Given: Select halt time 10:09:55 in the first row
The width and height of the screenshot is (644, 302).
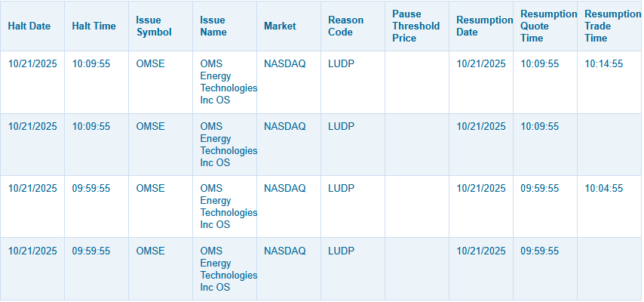Looking at the screenshot, I should coord(91,64).
